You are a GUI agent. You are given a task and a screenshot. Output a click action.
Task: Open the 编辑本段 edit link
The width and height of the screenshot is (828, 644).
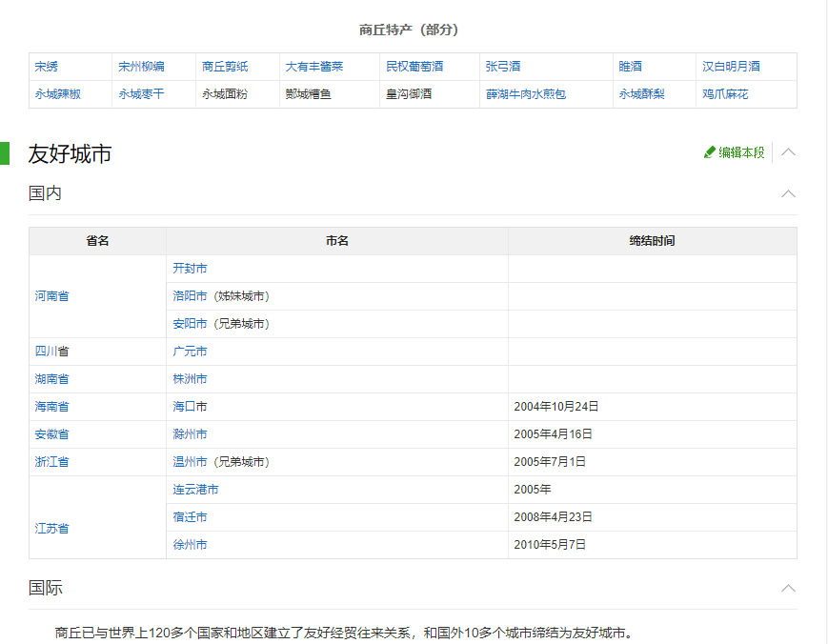tap(741, 152)
